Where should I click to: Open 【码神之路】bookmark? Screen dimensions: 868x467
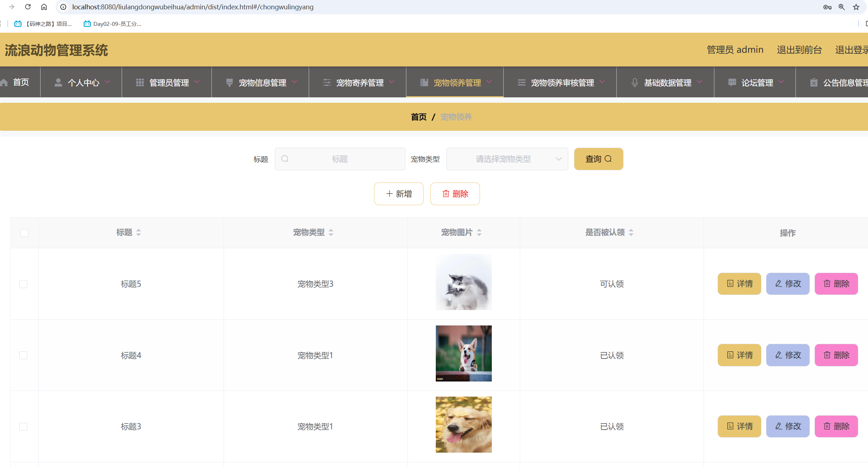[43, 24]
